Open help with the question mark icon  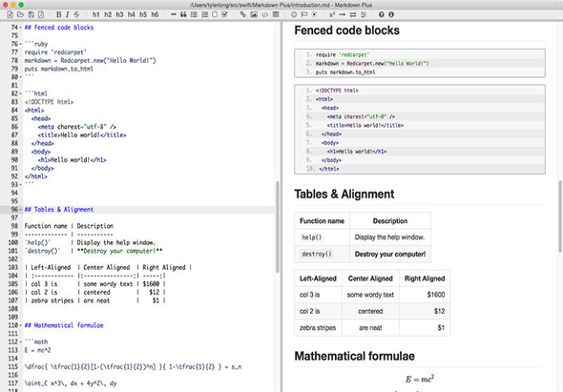382,14
